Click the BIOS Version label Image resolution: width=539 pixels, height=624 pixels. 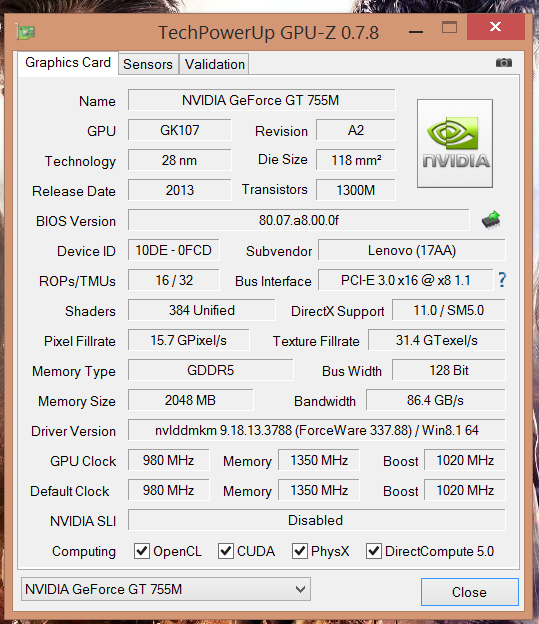point(76,221)
